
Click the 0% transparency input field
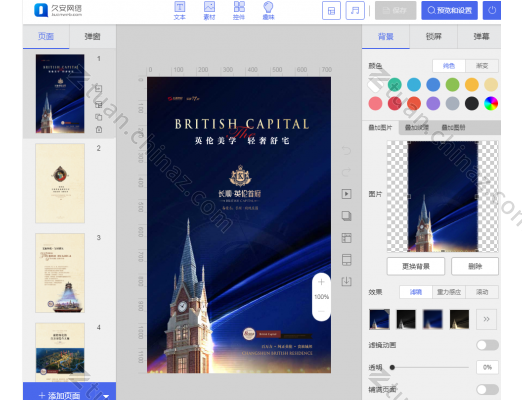(487, 367)
